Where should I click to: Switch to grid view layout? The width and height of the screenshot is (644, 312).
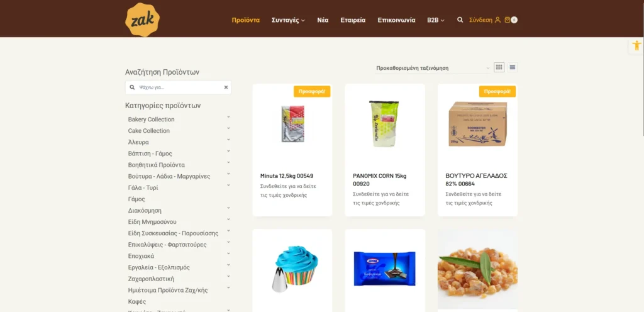click(x=499, y=67)
